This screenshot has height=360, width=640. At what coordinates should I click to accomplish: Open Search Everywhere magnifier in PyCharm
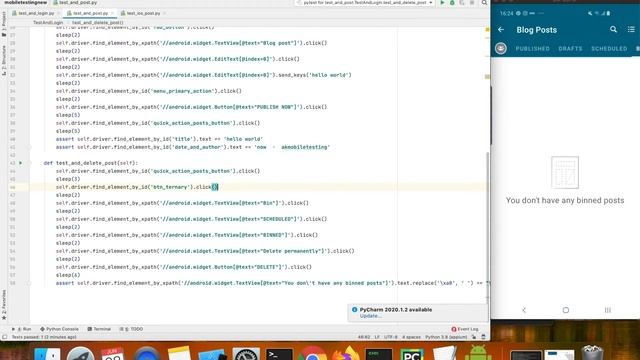click(x=484, y=2)
